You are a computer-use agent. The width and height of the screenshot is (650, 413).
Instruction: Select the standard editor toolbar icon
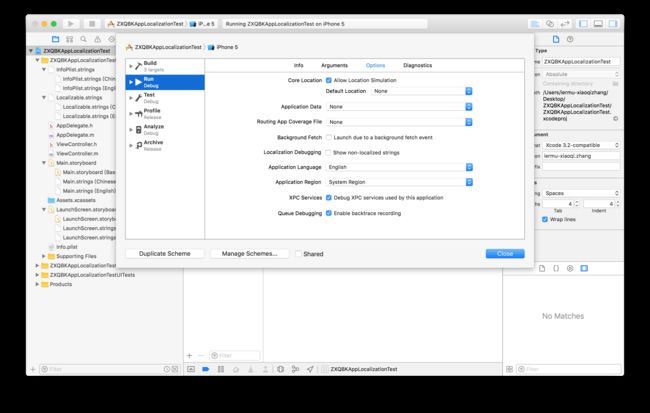pyautogui.click(x=535, y=24)
